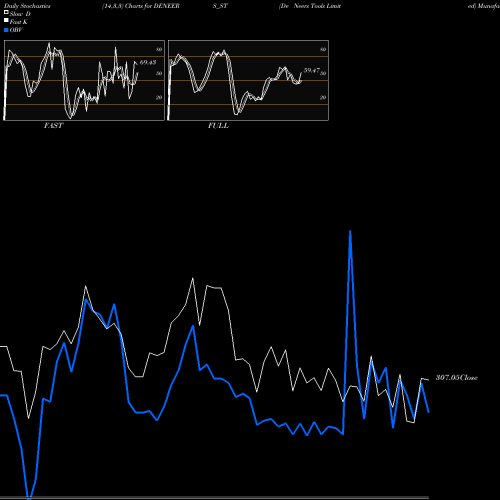Click the Daily Stochastics title text
500x500 pixels.
27,6
